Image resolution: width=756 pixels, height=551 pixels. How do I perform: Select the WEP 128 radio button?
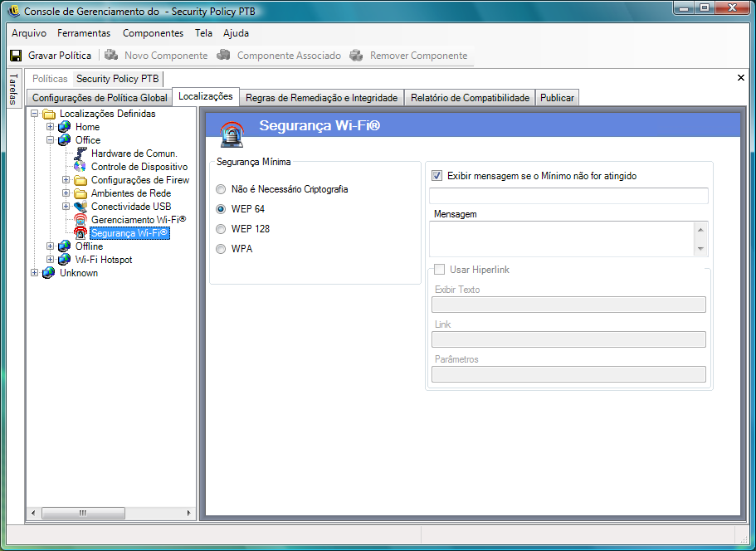(221, 229)
